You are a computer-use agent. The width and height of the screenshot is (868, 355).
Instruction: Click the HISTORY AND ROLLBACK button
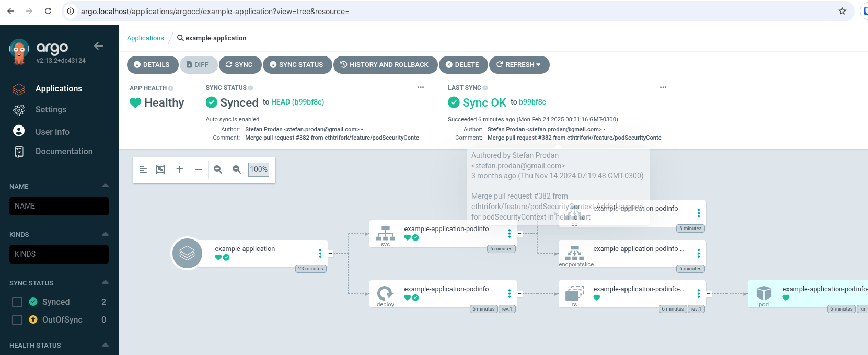[385, 65]
